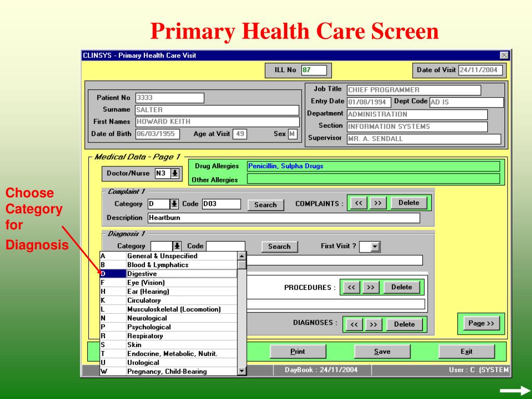Image resolution: width=532 pixels, height=399 pixels.
Task: Save the visit record
Action: click(382, 352)
